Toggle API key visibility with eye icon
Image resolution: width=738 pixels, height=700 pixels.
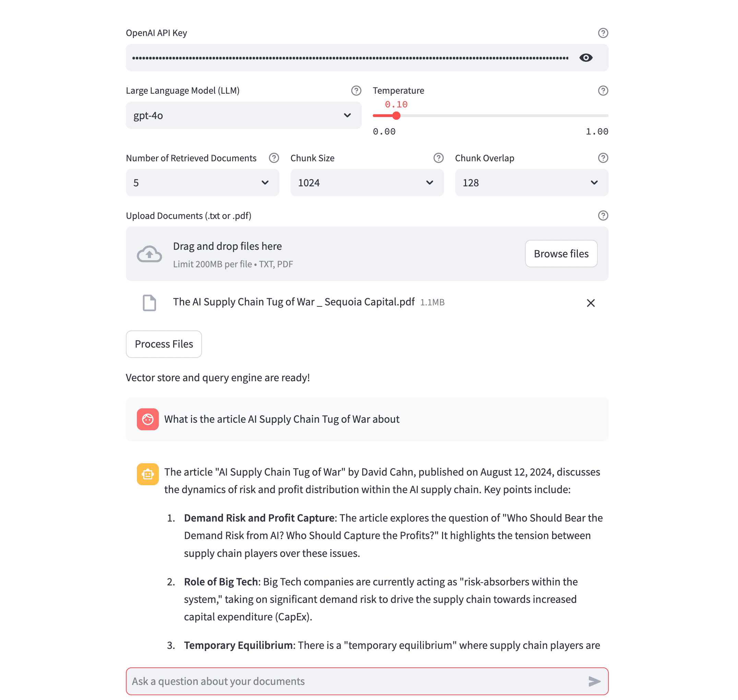point(585,58)
